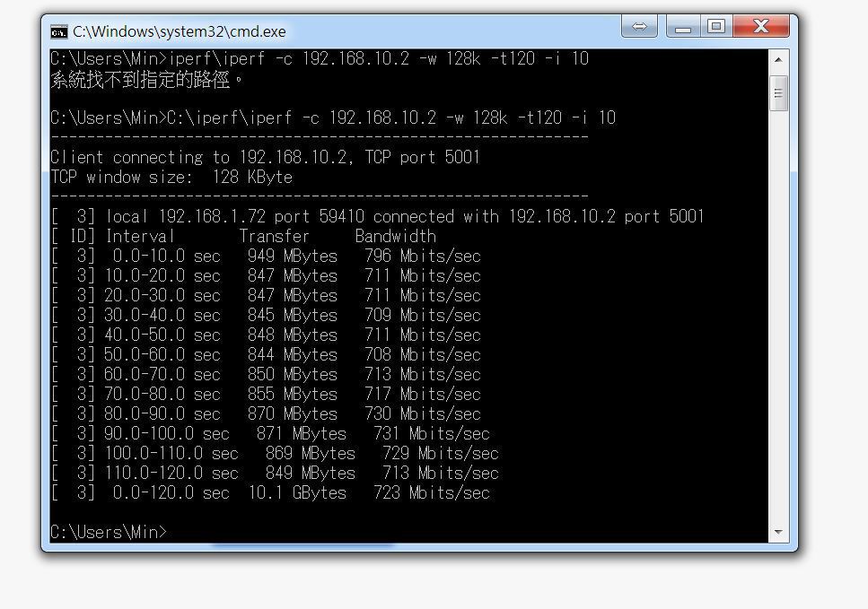868x609 pixels.
Task: Click the scrollbar down arrow
Action: click(778, 532)
